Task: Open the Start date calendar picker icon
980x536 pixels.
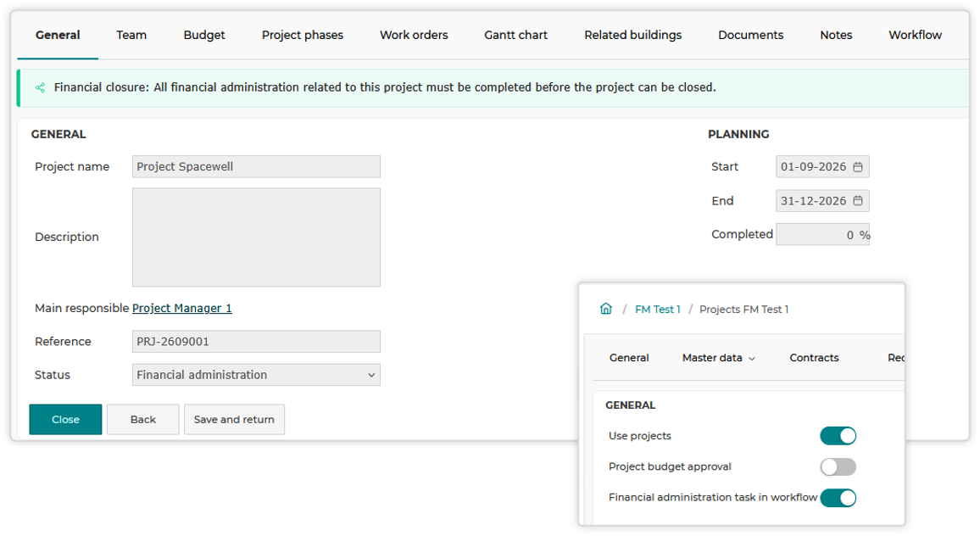Action: (858, 167)
